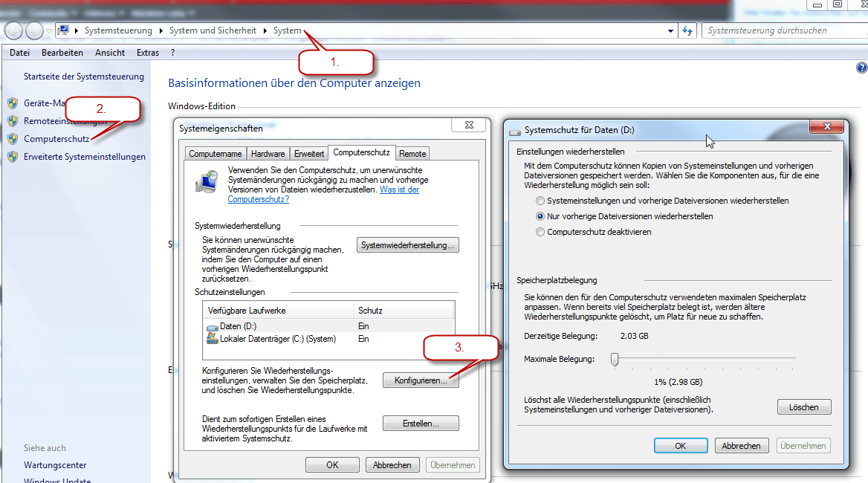Expand arrow before System und Sicherheit breadcrumb
Image resolution: width=868 pixels, height=483 pixels.
[x=161, y=30]
